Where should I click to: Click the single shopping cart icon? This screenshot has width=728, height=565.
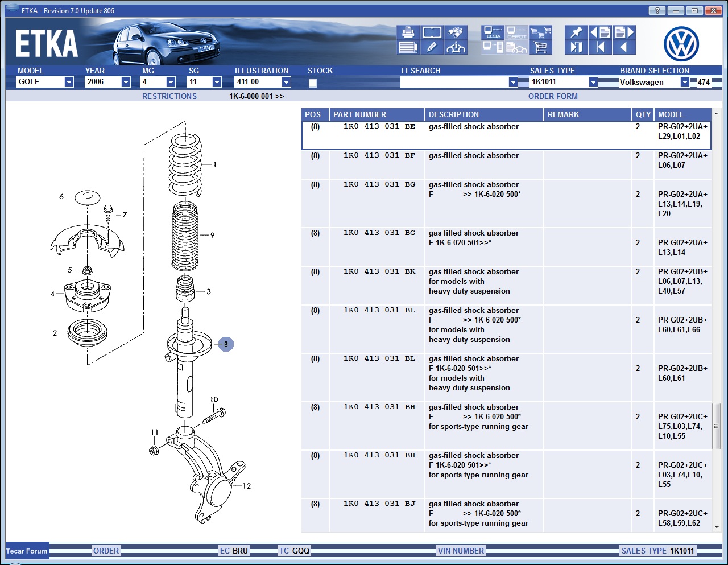[540, 47]
